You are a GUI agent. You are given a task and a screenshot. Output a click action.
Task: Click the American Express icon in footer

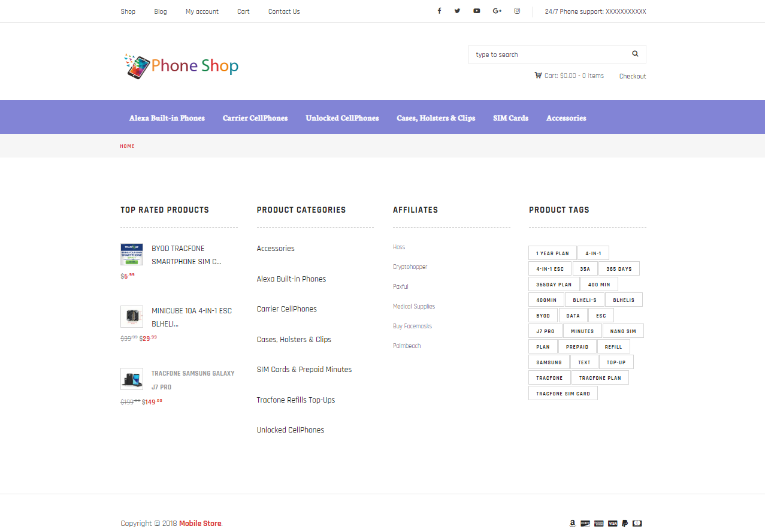click(598, 523)
